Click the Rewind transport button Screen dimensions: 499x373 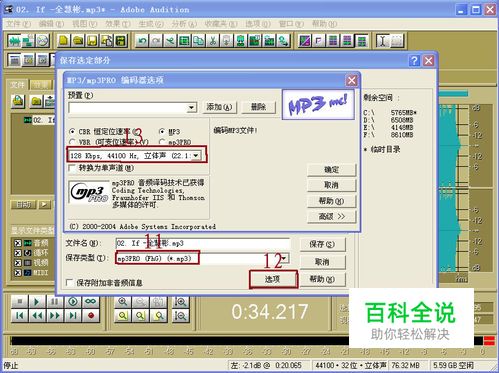(x=37, y=315)
